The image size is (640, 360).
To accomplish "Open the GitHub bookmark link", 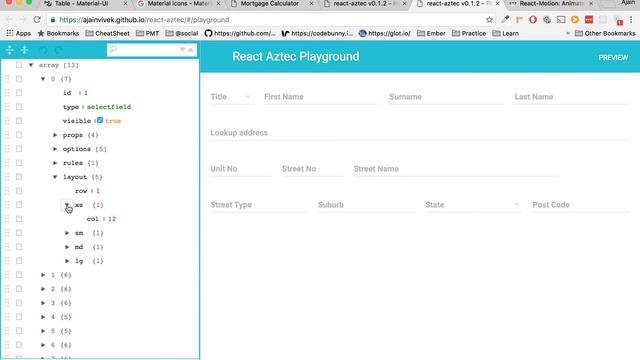I will point(240,33).
